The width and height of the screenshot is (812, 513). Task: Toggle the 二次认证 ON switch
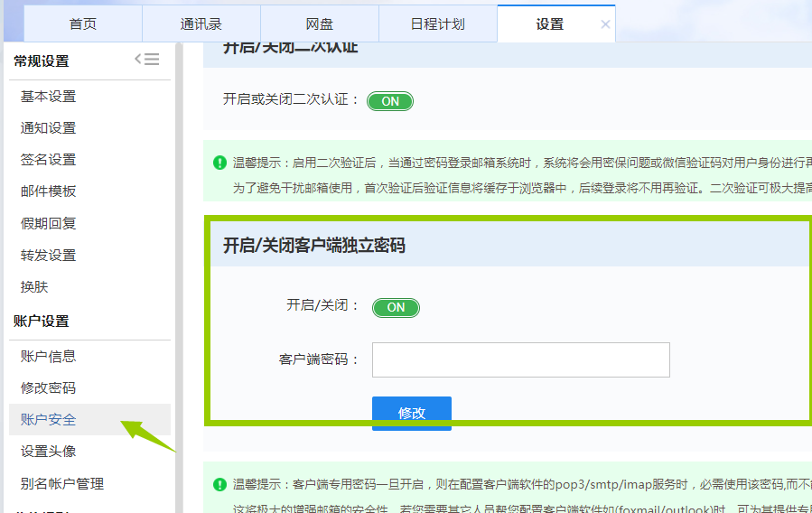390,101
